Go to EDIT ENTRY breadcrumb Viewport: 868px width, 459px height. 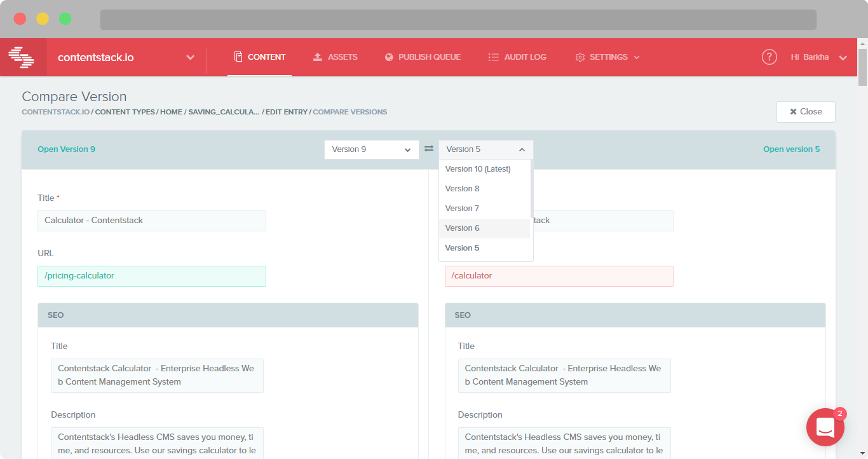[x=287, y=112]
